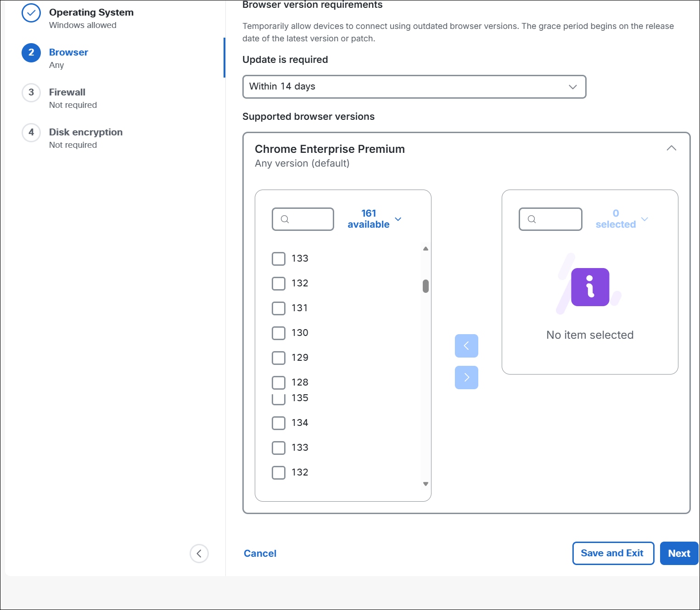Click the No item selected text
The width and height of the screenshot is (700, 610).
click(590, 335)
